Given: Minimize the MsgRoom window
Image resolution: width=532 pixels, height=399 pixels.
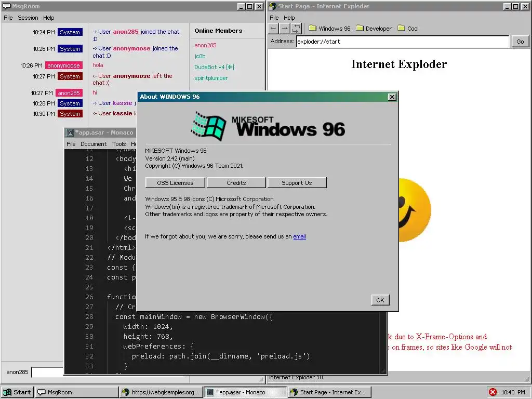Looking at the screenshot, I should point(241,6).
